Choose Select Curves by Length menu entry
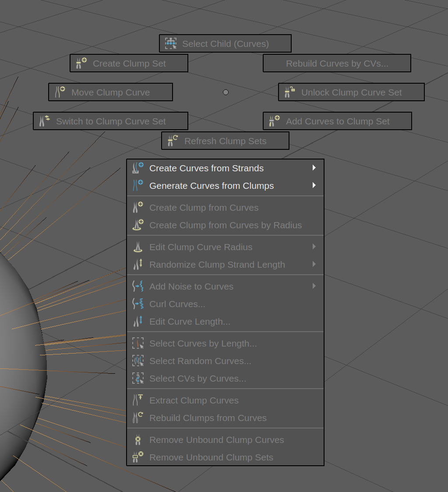This screenshot has width=448, height=492. point(203,343)
